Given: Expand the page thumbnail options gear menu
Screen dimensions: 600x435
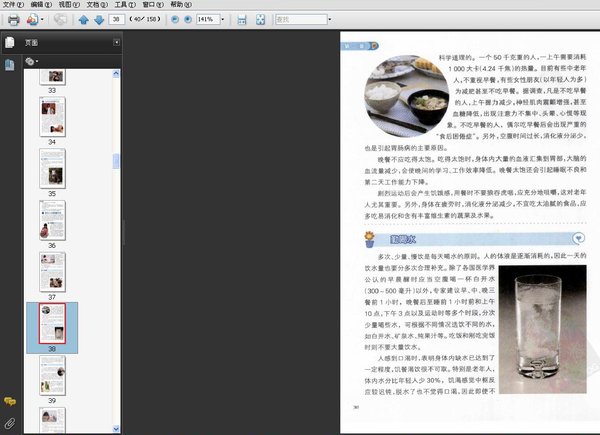Looking at the screenshot, I should tap(32, 61).
